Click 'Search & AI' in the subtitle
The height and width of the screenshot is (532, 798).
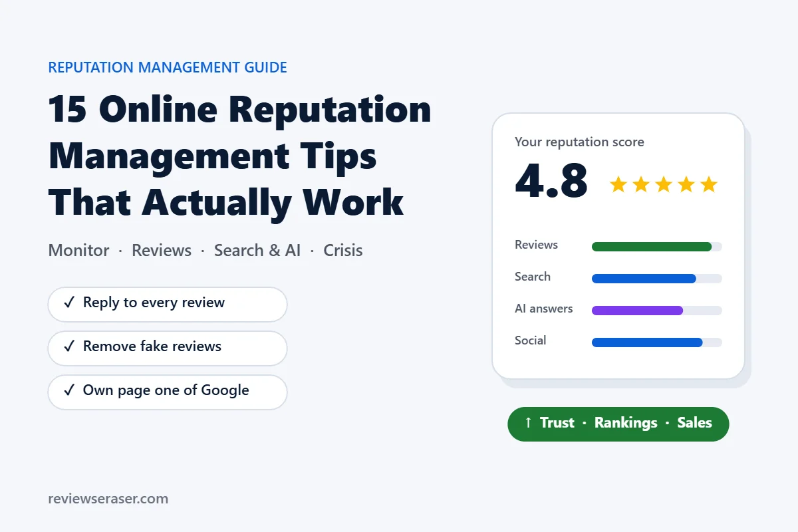click(257, 251)
